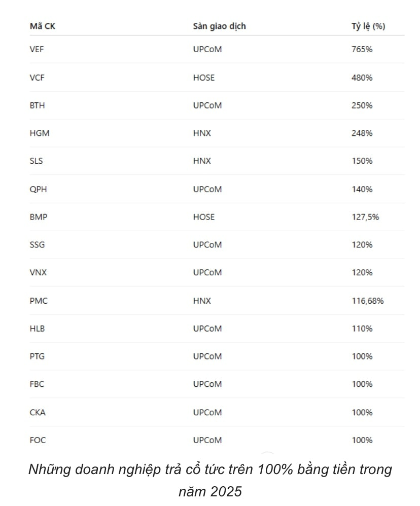Click the 480% ratio value

pos(362,78)
